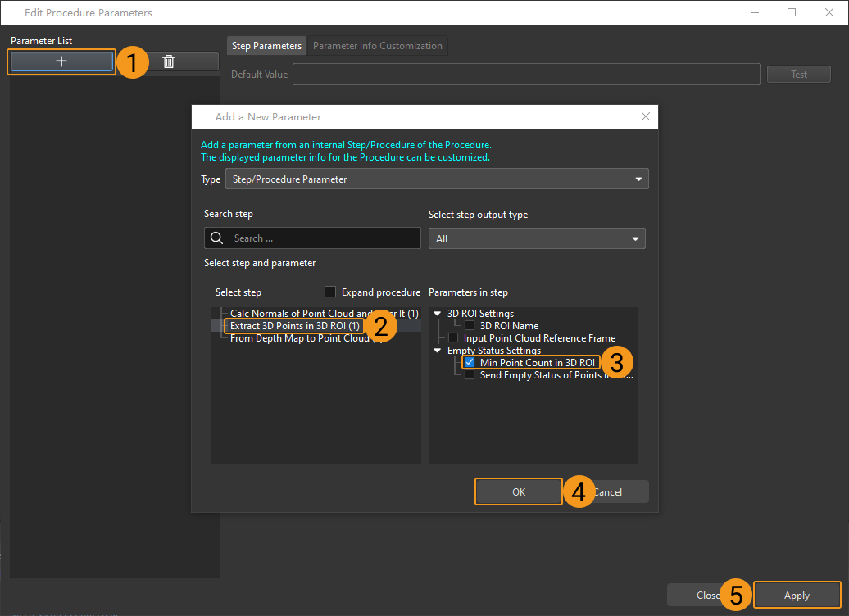
Task: Close the Add a New Parameter dialog
Action: tap(646, 117)
